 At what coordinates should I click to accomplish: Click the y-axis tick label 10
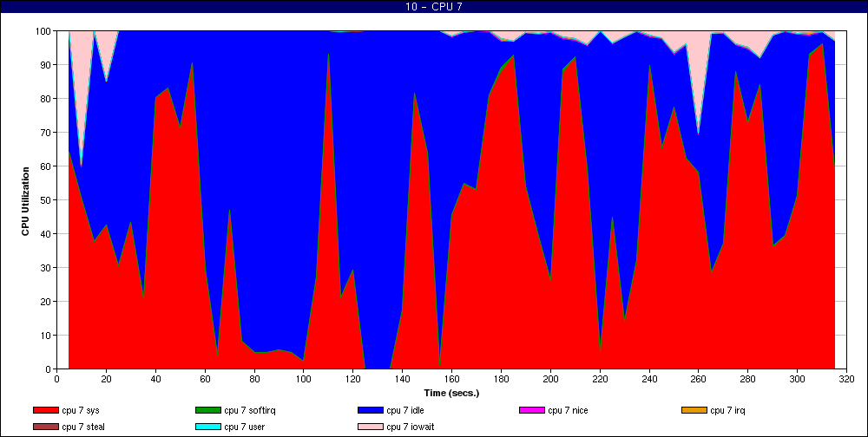[x=47, y=336]
